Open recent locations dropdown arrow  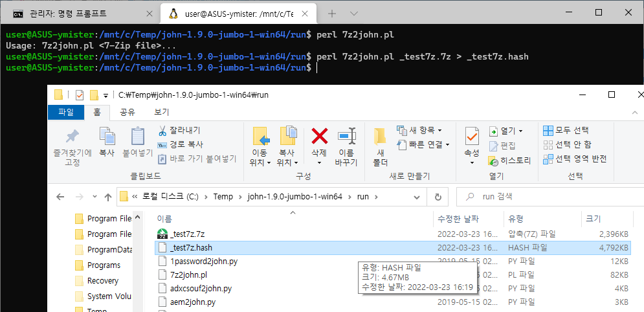pos(95,197)
